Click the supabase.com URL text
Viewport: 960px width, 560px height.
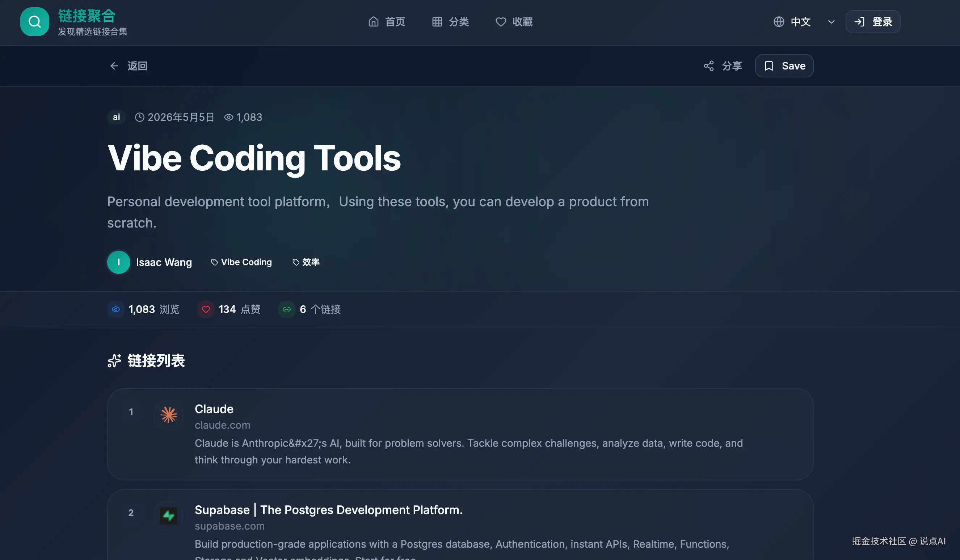230,526
